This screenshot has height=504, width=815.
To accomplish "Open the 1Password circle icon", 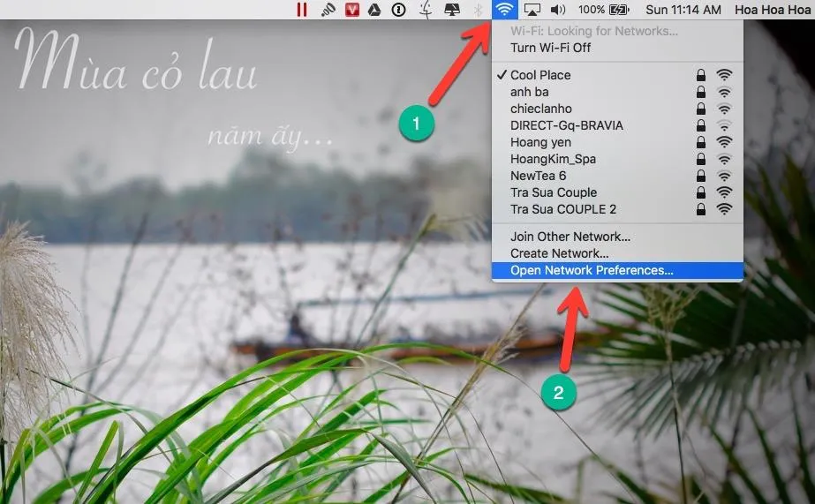I will 398,10.
